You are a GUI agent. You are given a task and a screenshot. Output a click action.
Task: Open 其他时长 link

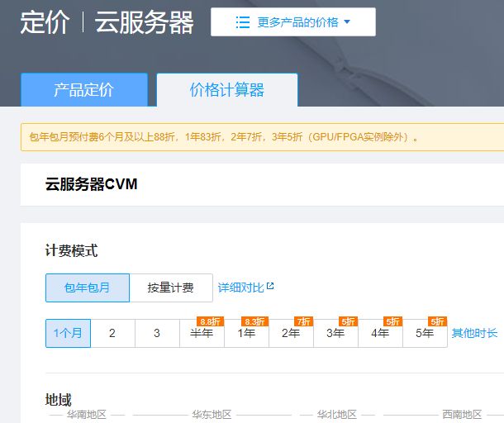pos(474,333)
